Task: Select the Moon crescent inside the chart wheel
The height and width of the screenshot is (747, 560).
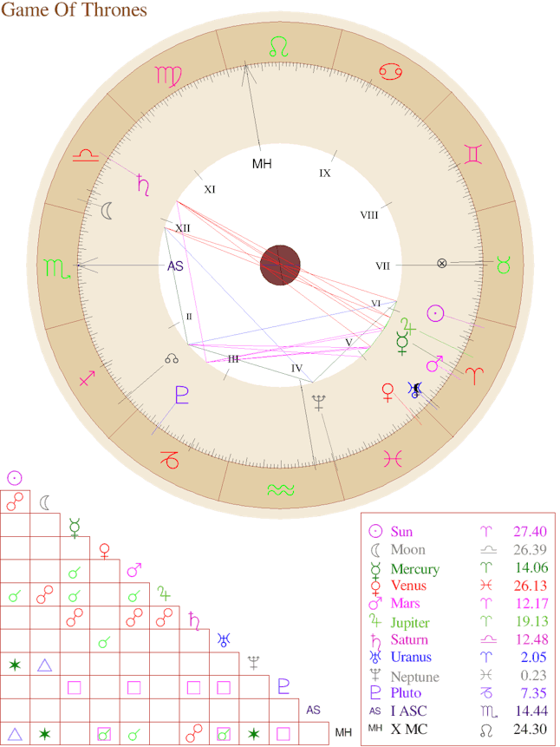Action: click(x=106, y=211)
